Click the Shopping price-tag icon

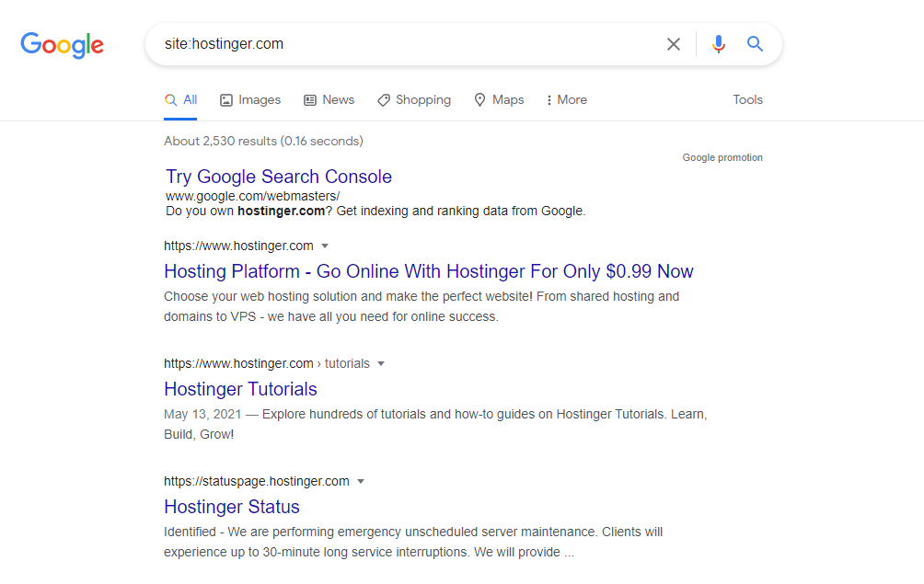pos(384,99)
